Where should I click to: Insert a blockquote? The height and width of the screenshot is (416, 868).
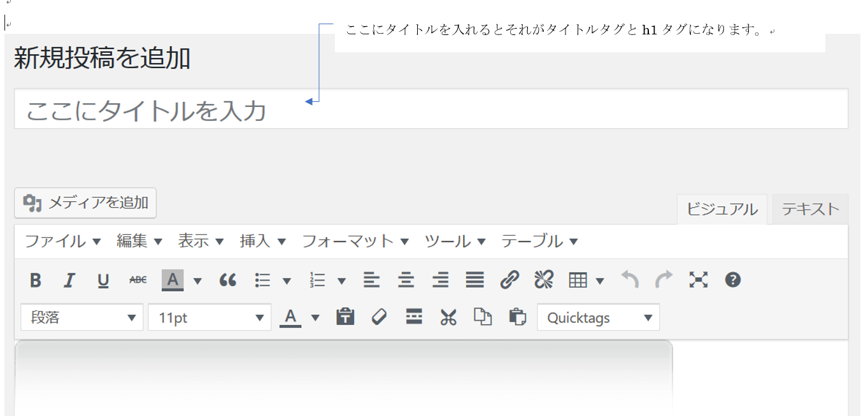227,280
